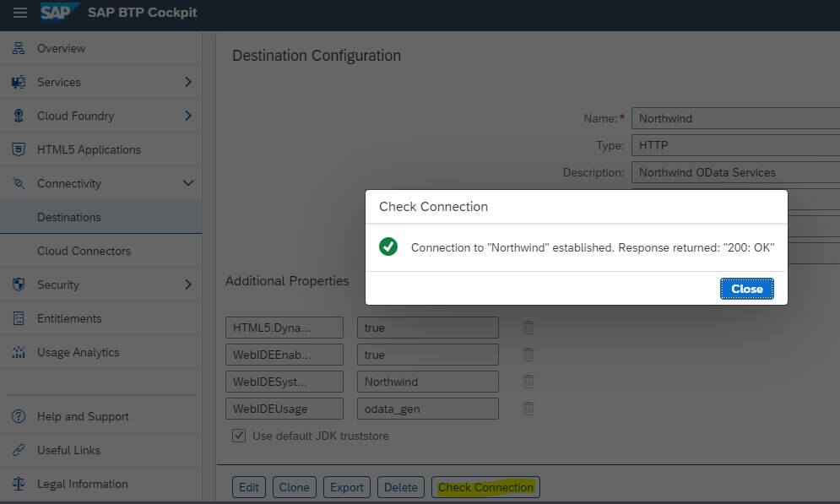Click the true value field for HTML5.Dyna...
This screenshot has height=504, width=840.
428,328
